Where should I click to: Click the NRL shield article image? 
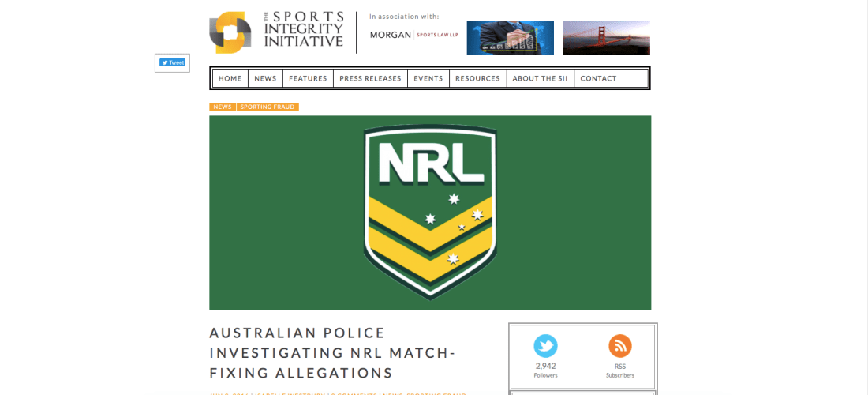(430, 213)
